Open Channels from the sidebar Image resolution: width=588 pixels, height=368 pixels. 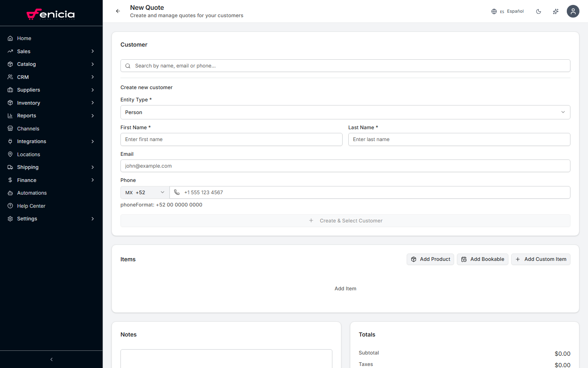tap(28, 129)
